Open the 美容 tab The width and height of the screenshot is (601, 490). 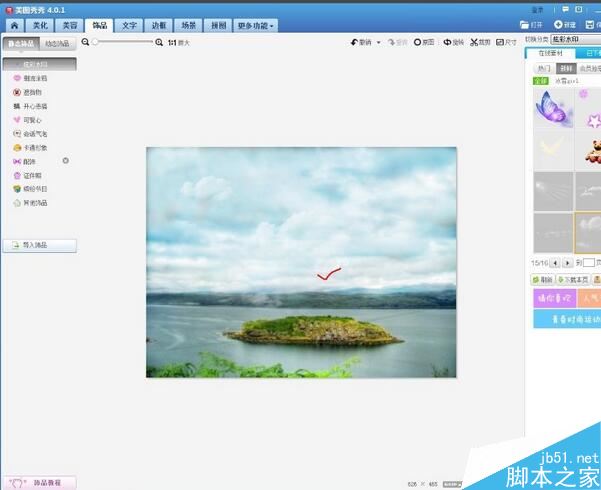[x=69, y=26]
